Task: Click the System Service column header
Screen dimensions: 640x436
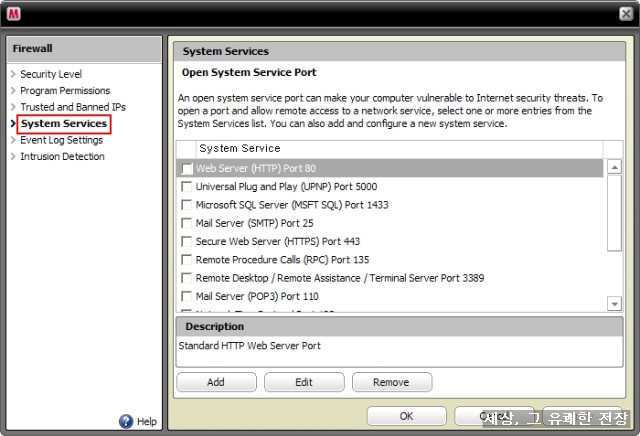Action: click(x=399, y=149)
